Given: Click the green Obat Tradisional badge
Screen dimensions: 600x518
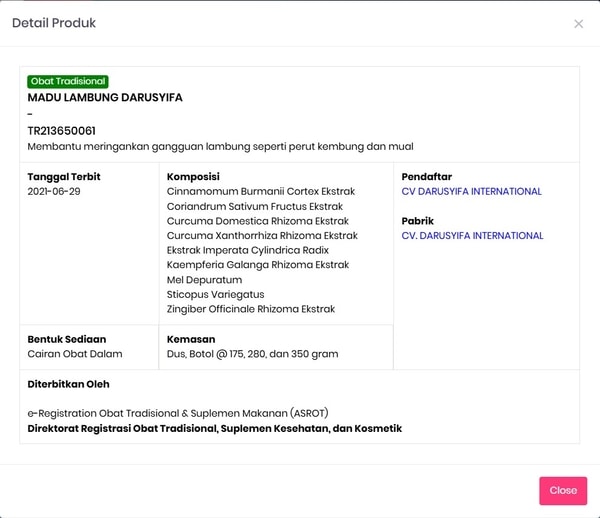Looking at the screenshot, I should tap(68, 81).
